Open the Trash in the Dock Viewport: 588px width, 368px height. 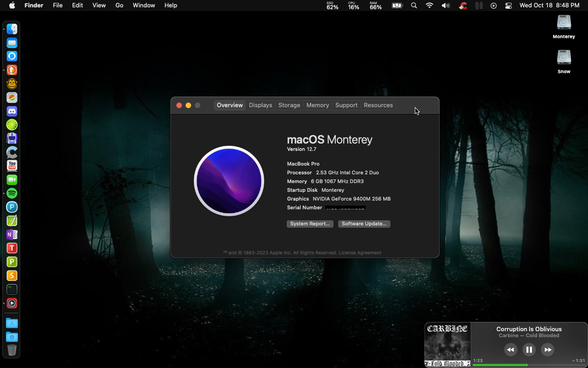12,351
